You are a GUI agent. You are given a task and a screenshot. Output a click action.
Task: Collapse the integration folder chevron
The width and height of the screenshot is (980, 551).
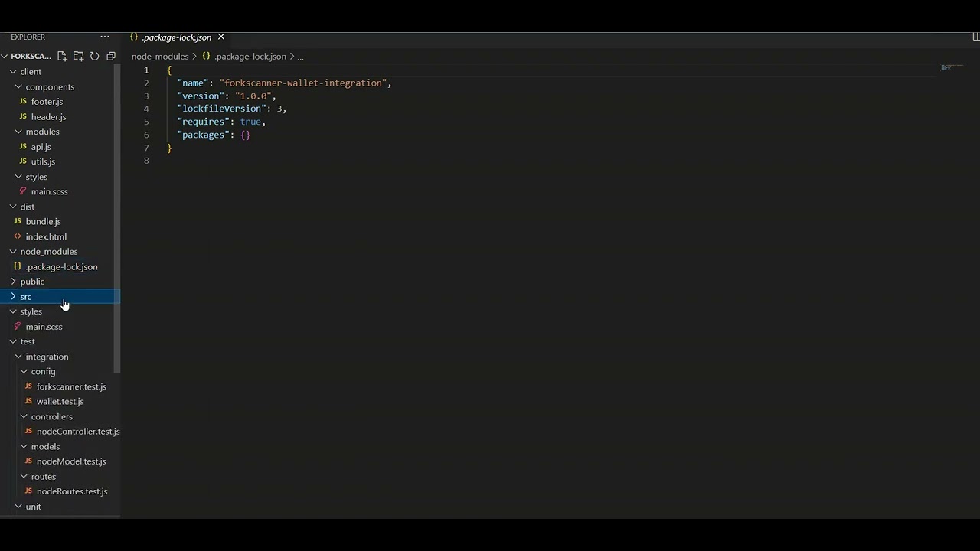point(18,357)
